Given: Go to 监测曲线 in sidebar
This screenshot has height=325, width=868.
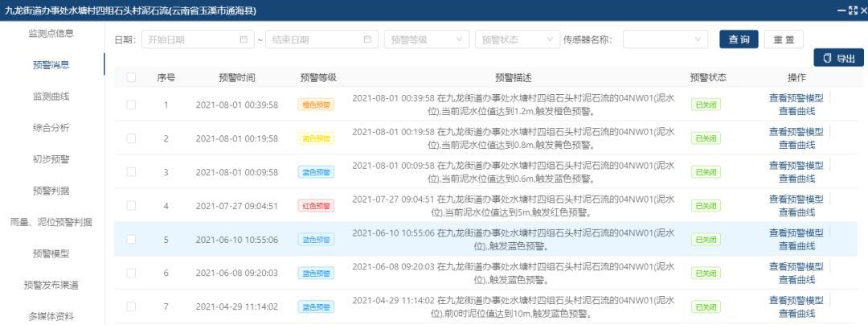Looking at the screenshot, I should pos(51,97).
